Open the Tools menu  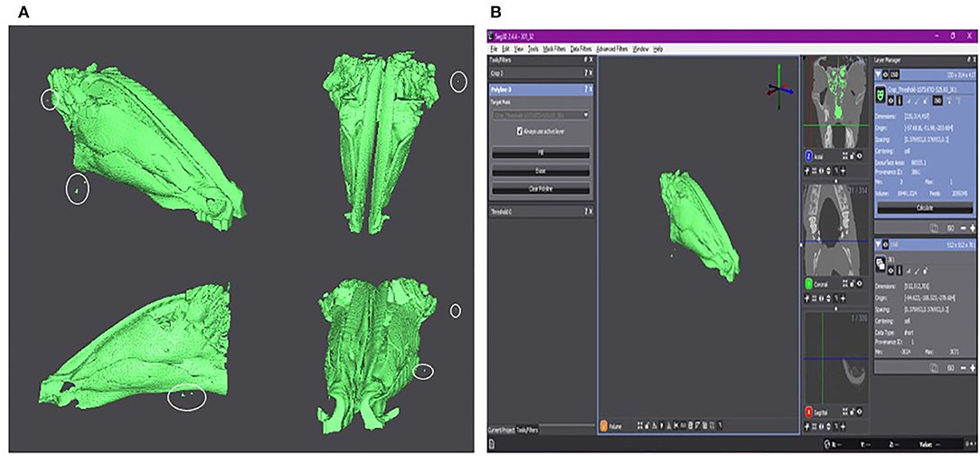[533, 49]
